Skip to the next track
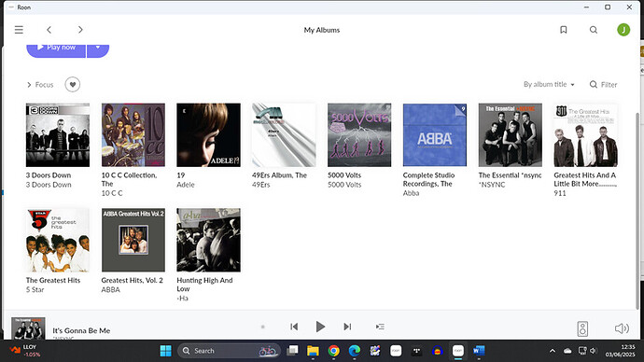 347,327
